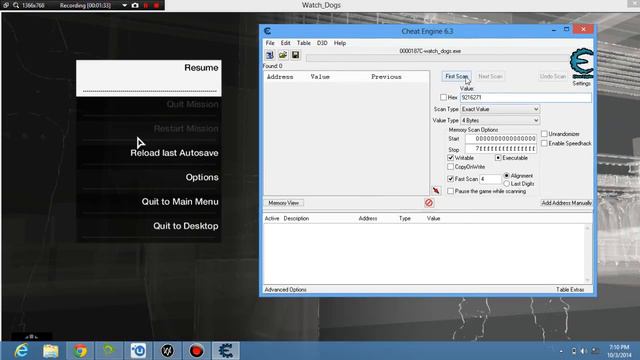
Task: Click the Fast Scan alignment value field
Action: coord(490,179)
